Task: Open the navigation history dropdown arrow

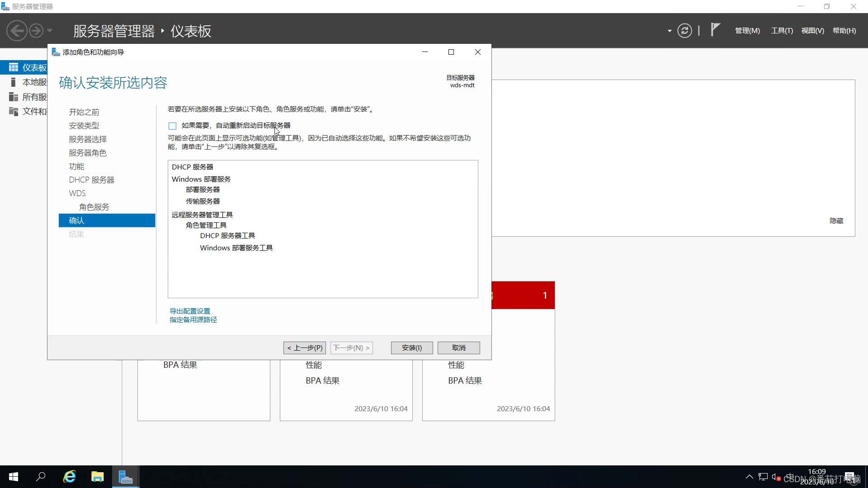Action: point(50,31)
